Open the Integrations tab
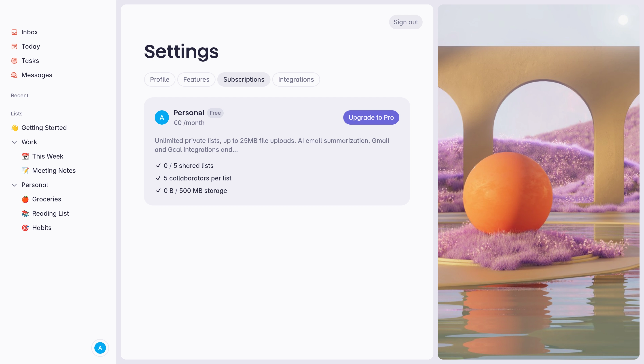This screenshot has width=644, height=364. (296, 79)
